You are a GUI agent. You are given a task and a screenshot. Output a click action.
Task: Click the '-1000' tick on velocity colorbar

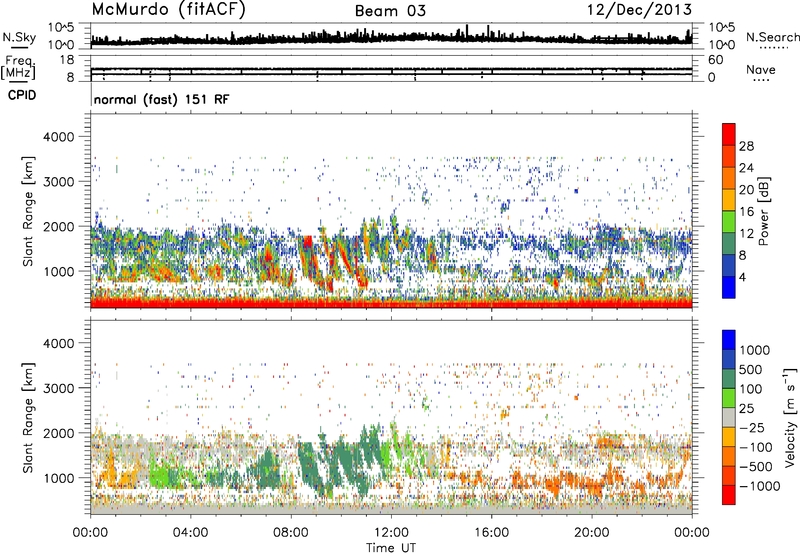(x=759, y=486)
